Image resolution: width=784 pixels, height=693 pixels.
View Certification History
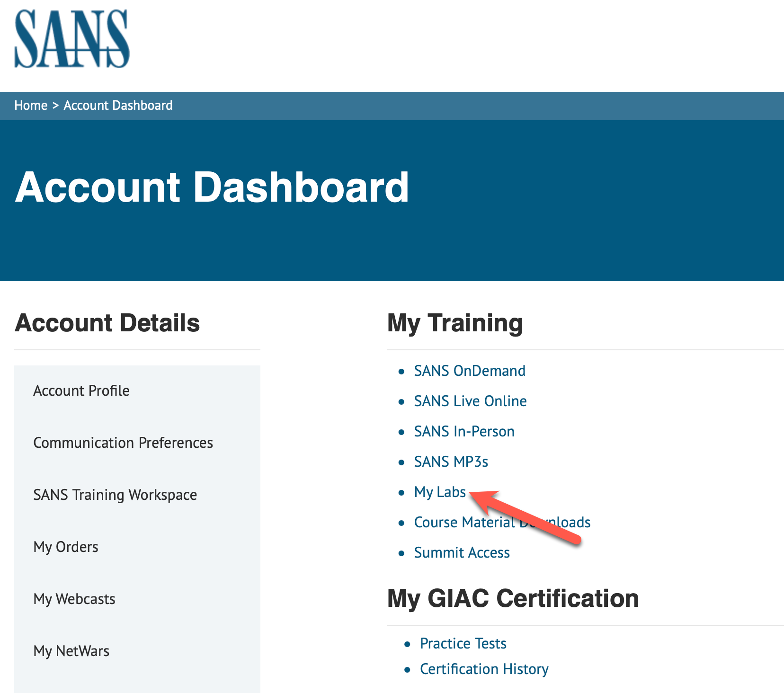click(x=484, y=669)
